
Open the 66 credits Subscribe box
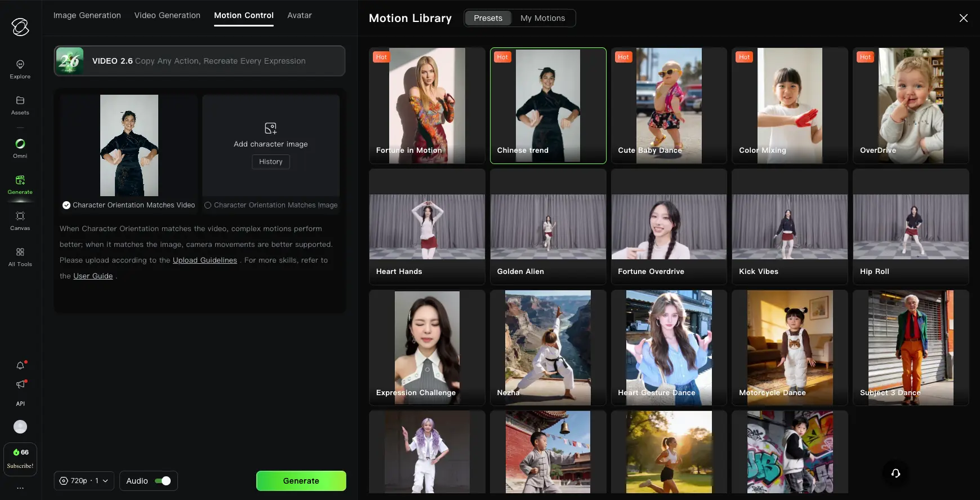pos(20,459)
